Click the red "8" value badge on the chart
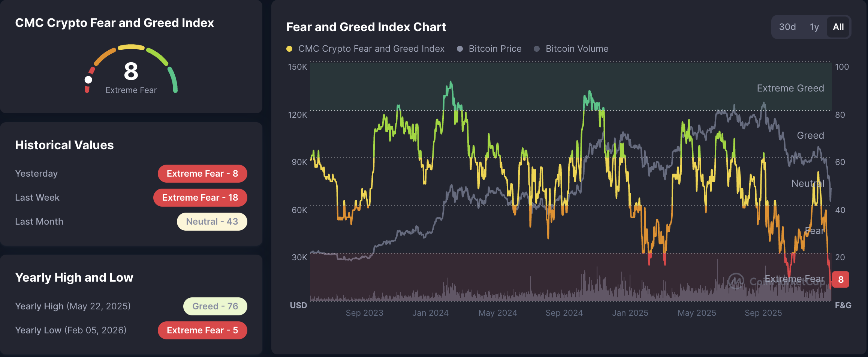The height and width of the screenshot is (357, 868). tap(841, 279)
